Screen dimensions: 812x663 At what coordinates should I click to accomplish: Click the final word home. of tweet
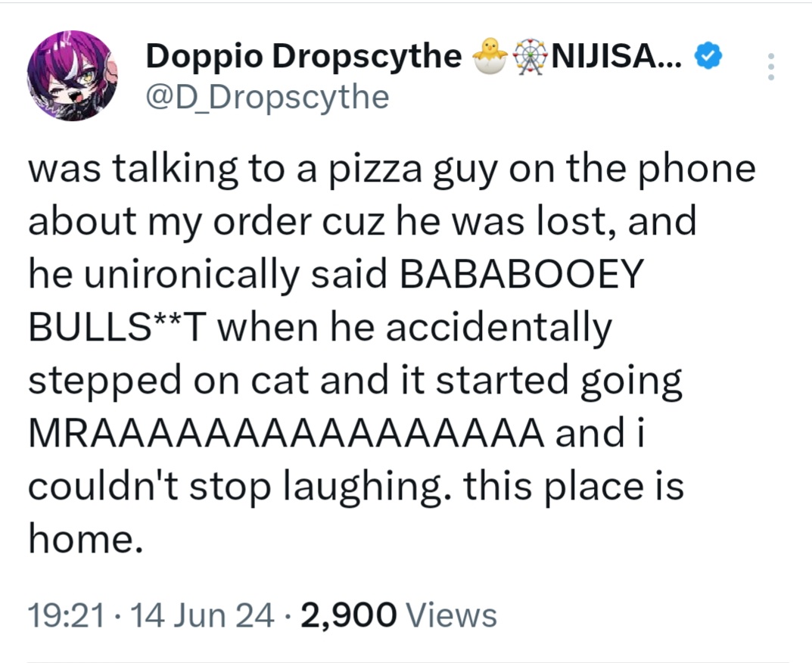[86, 538]
